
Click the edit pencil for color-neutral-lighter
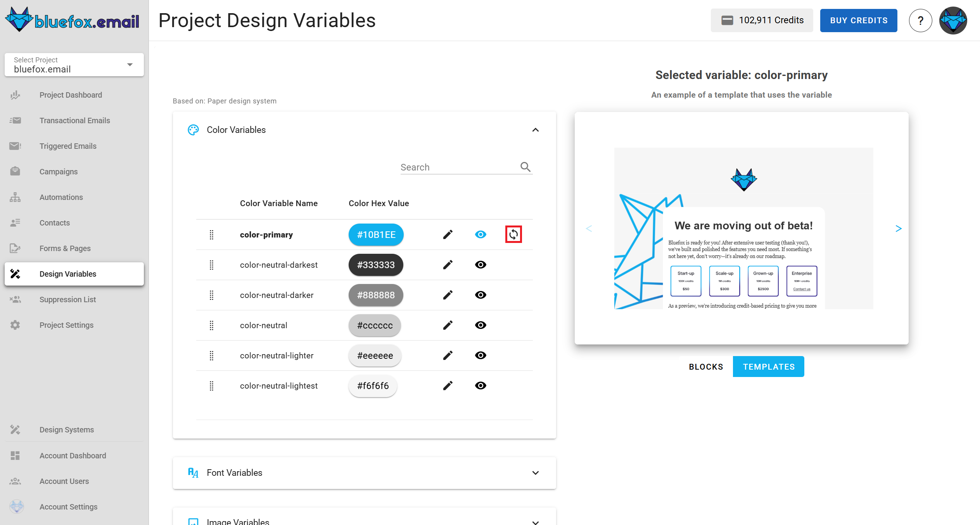(x=448, y=355)
